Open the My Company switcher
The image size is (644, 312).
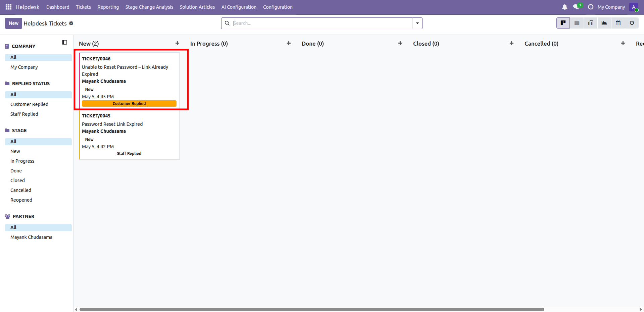611,7
